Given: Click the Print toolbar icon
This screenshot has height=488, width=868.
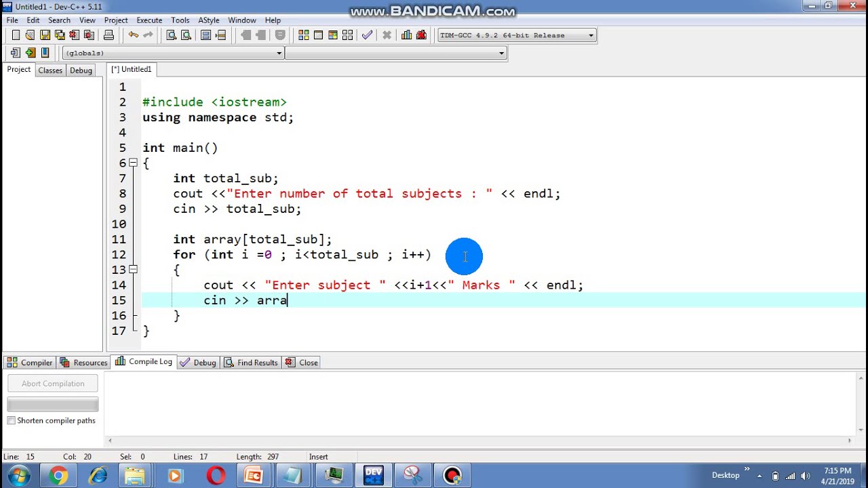Looking at the screenshot, I should pos(108,35).
